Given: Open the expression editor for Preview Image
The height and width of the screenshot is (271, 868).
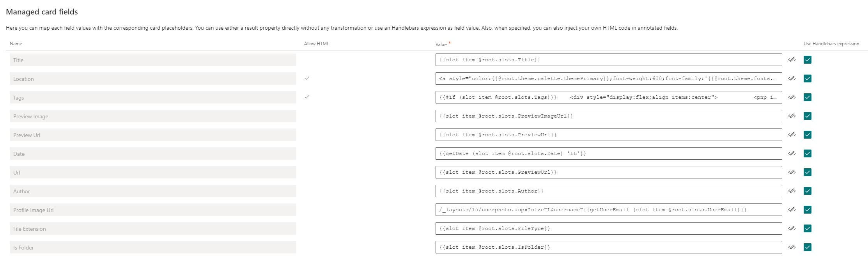Looking at the screenshot, I should 792,116.
